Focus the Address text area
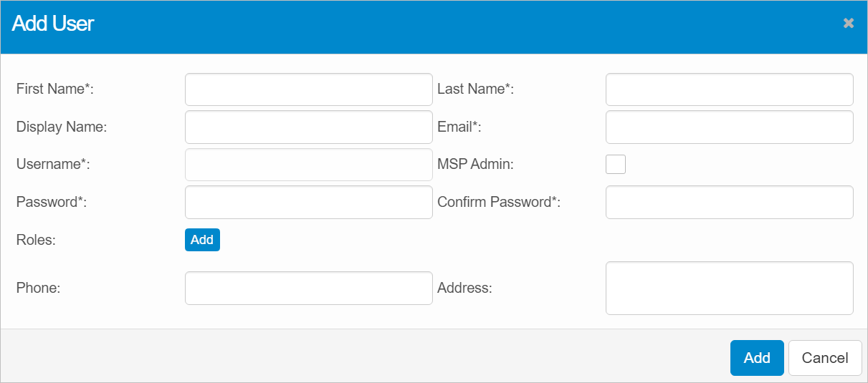The image size is (868, 383). click(x=729, y=288)
